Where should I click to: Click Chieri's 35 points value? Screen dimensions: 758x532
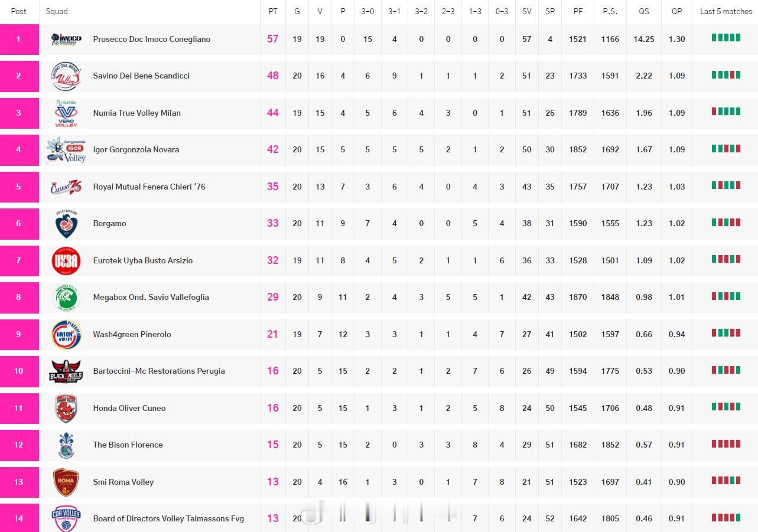tap(273, 187)
